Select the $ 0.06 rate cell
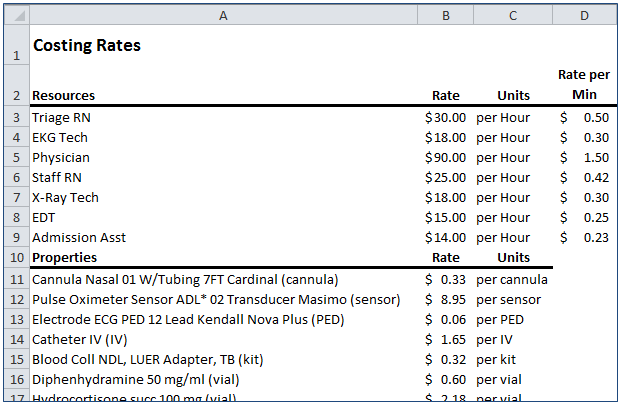This screenshot has width=624, height=407. coord(445,319)
